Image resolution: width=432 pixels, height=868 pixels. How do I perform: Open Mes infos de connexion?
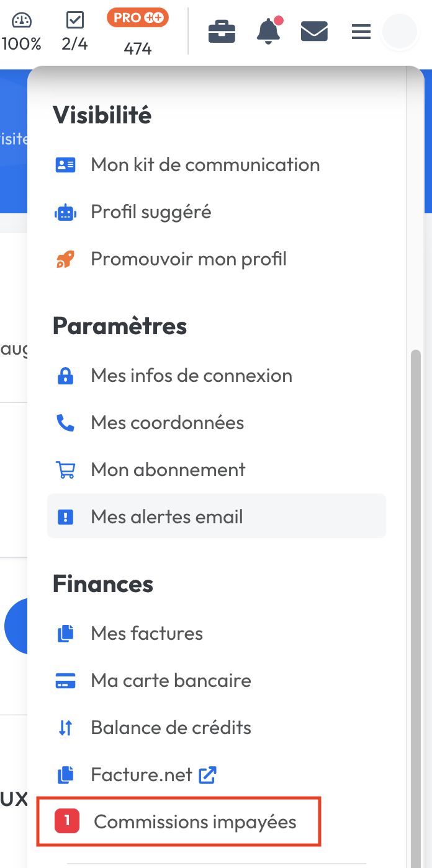(x=191, y=376)
